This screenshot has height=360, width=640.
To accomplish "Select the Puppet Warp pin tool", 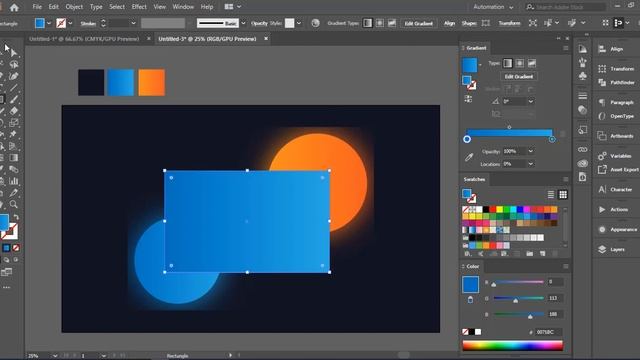I will pos(14,134).
